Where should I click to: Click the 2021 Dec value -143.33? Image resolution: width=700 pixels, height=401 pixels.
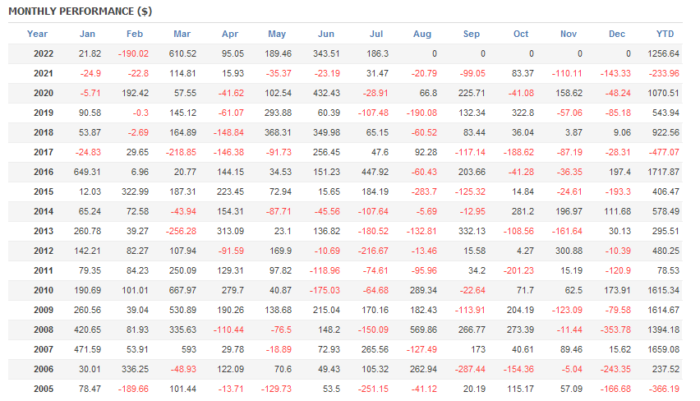(x=616, y=73)
